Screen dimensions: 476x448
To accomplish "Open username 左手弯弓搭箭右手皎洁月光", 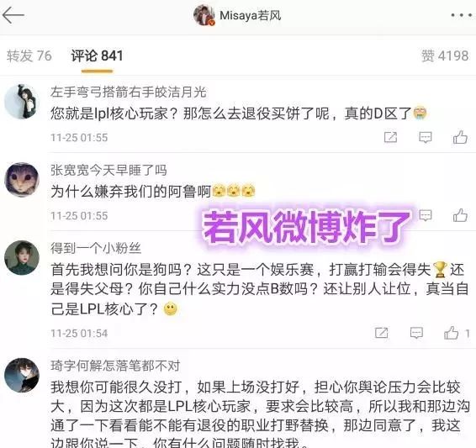I will [129, 92].
